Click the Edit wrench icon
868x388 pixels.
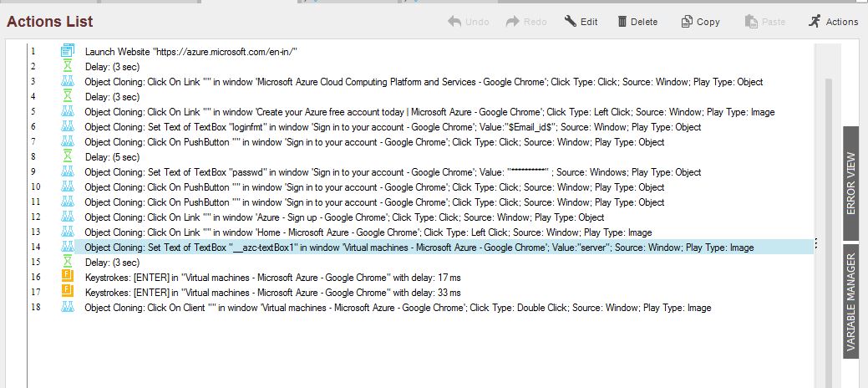click(571, 22)
